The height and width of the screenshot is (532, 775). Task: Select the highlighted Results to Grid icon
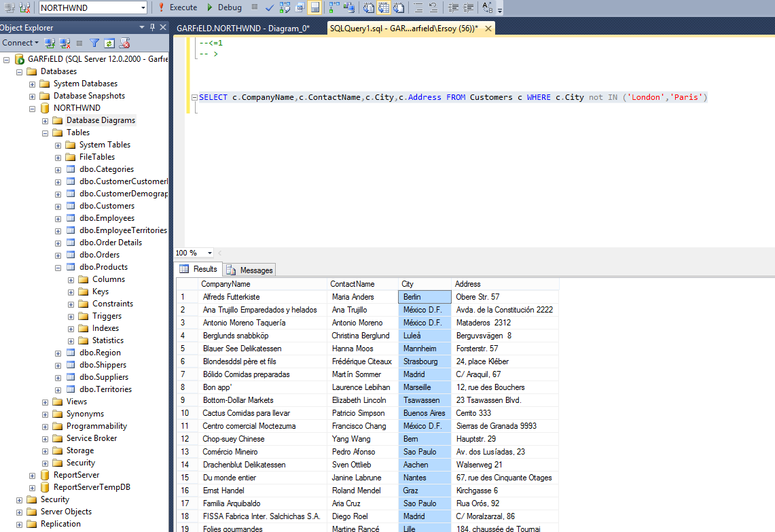coord(384,7)
